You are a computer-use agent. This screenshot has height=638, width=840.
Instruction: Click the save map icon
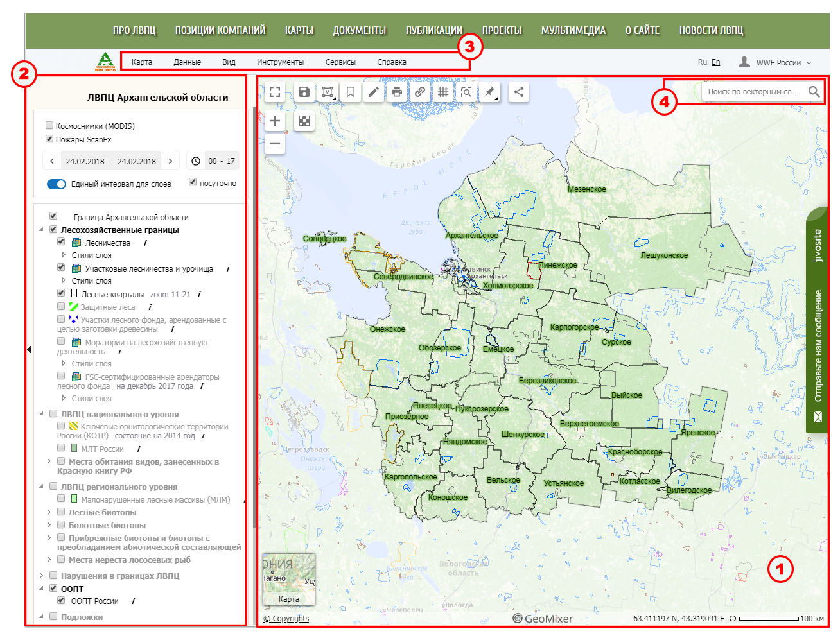pos(304,92)
